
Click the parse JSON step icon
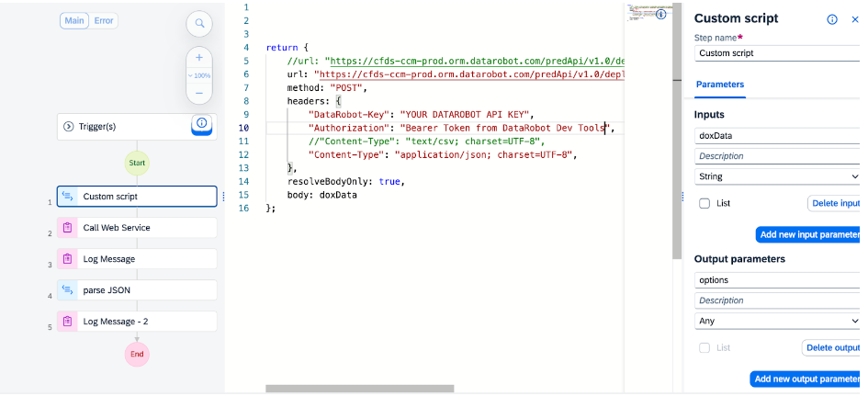[67, 290]
